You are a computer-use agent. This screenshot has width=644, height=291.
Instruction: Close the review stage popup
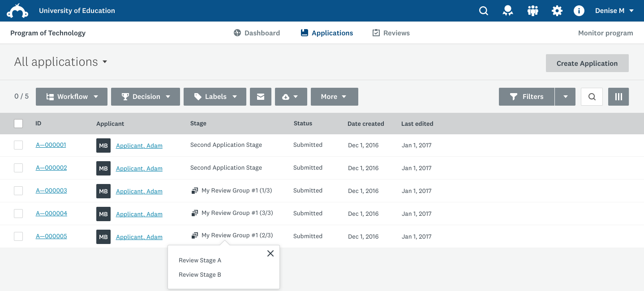(x=270, y=253)
